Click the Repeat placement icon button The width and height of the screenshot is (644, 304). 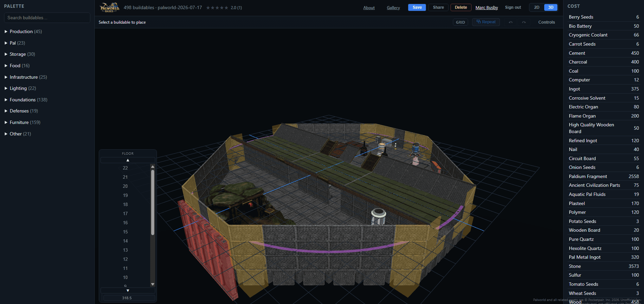click(x=486, y=22)
